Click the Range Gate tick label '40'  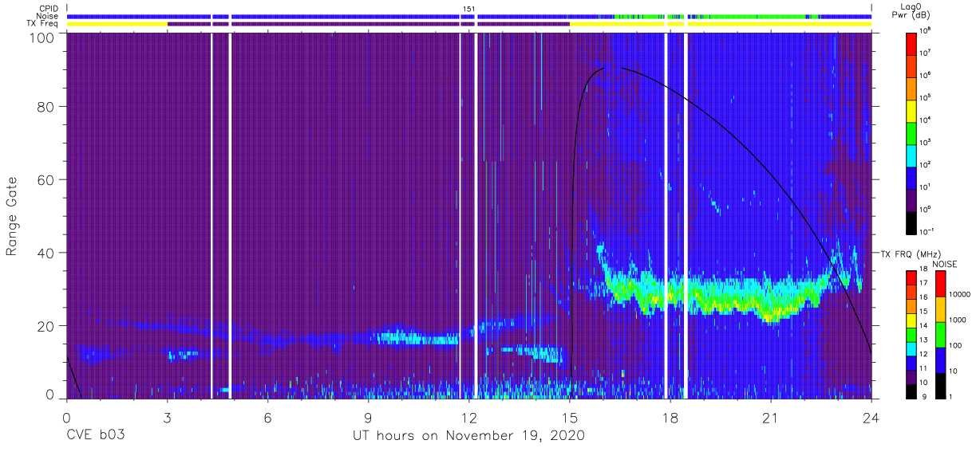(x=45, y=253)
